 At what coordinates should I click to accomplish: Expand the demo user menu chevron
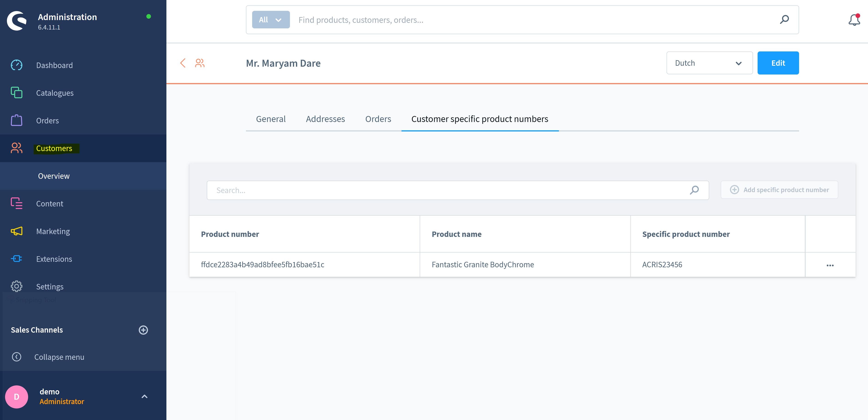click(144, 396)
